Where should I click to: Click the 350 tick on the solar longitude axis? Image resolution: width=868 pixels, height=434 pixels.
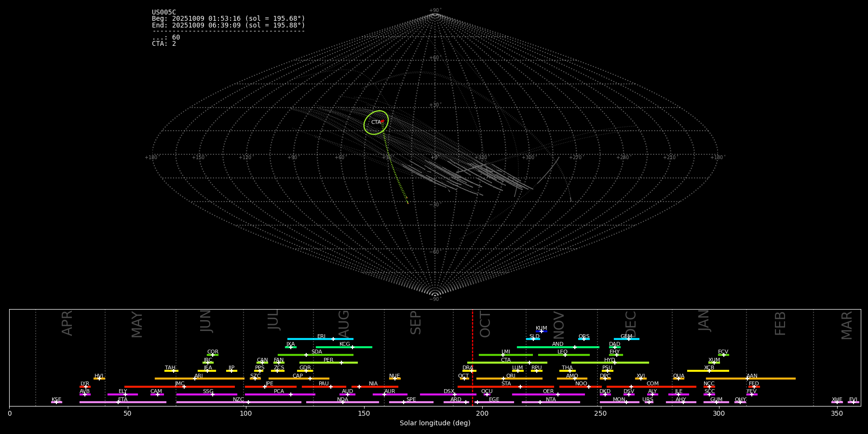[837, 413]
